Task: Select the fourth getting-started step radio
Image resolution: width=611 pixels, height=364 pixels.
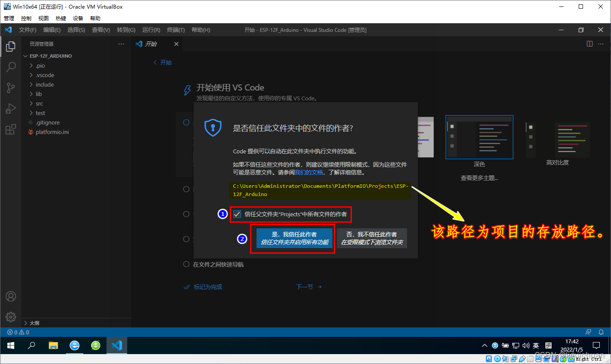Action: coord(186,239)
